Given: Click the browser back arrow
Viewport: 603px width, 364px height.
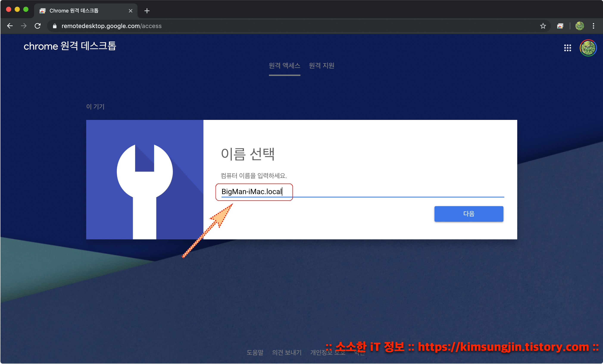Looking at the screenshot, I should [10, 26].
